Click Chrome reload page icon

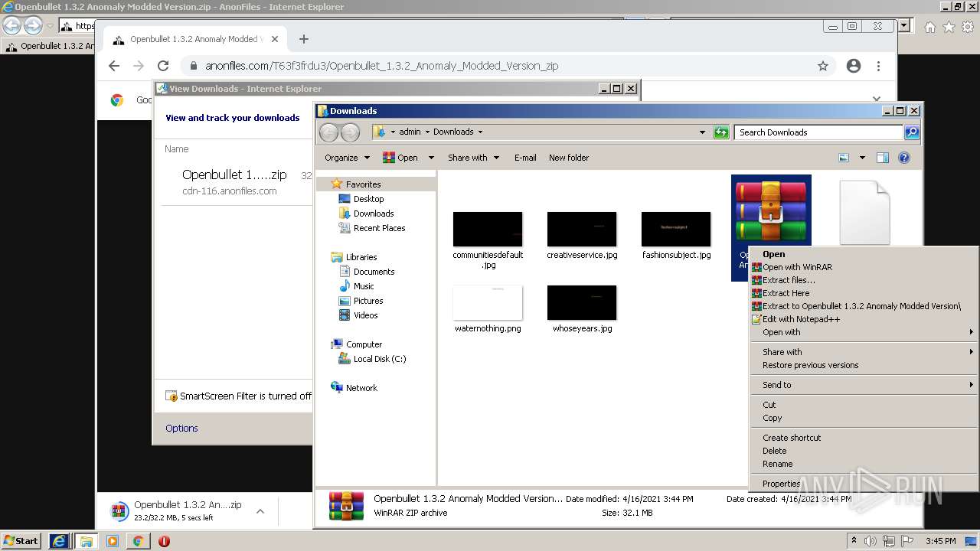tap(163, 66)
